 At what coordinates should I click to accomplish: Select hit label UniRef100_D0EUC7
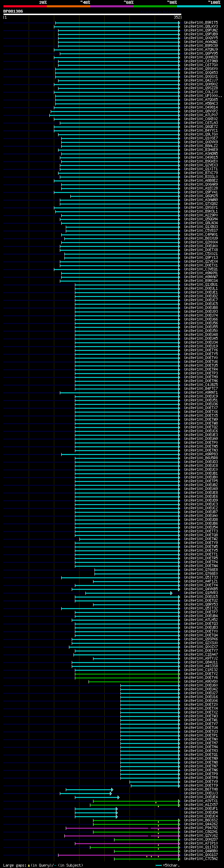[201, 300]
